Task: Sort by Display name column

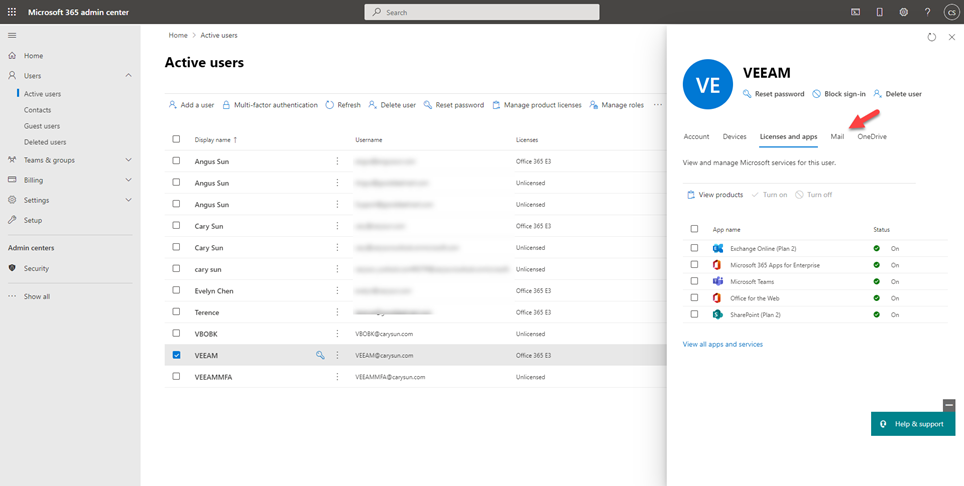Action: [x=215, y=139]
